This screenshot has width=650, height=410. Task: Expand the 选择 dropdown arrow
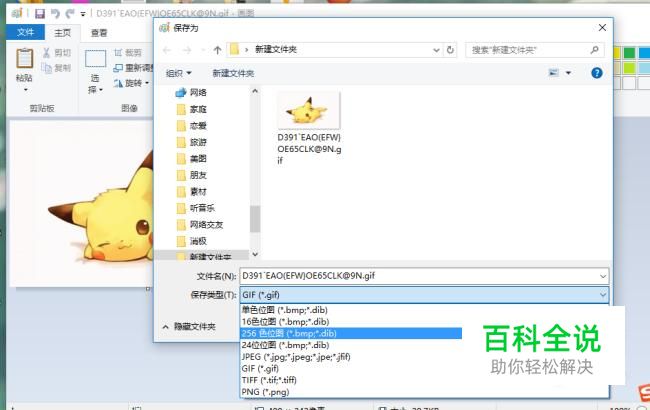point(101,90)
